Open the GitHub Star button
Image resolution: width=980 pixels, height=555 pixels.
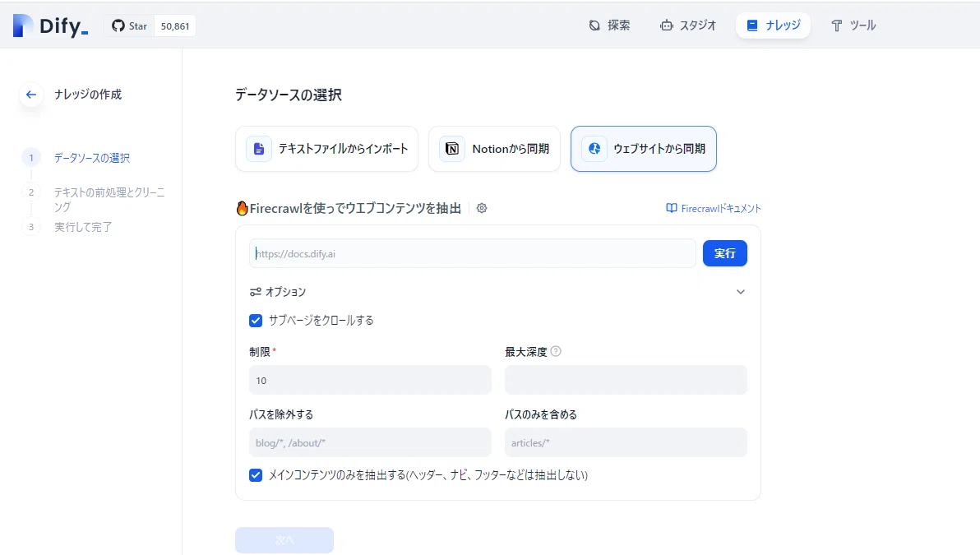coord(129,25)
